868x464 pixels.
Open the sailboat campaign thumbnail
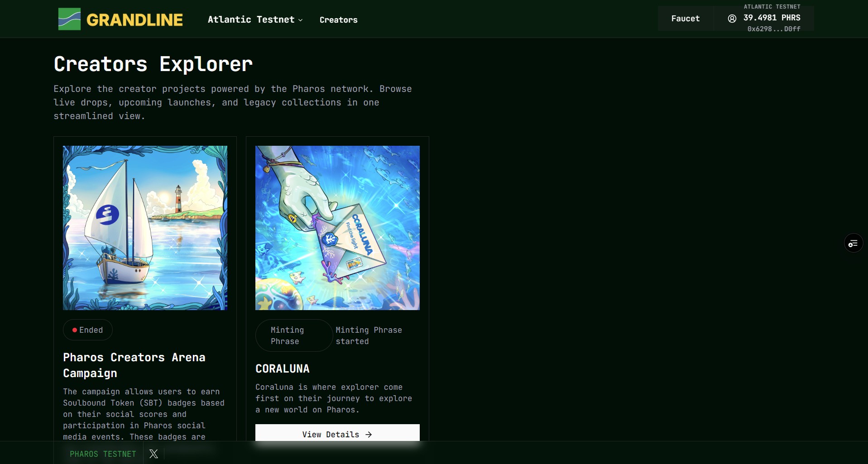pyautogui.click(x=145, y=228)
